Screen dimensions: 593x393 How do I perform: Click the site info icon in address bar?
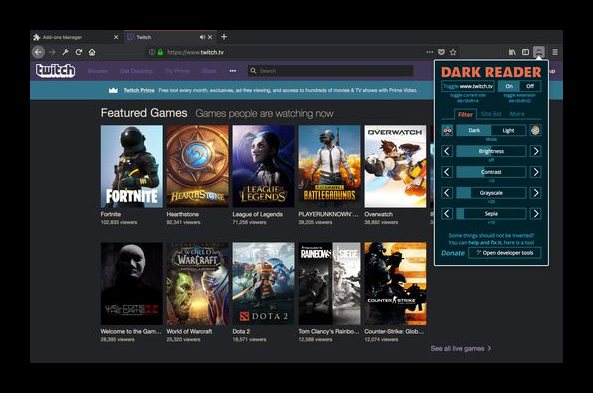152,52
